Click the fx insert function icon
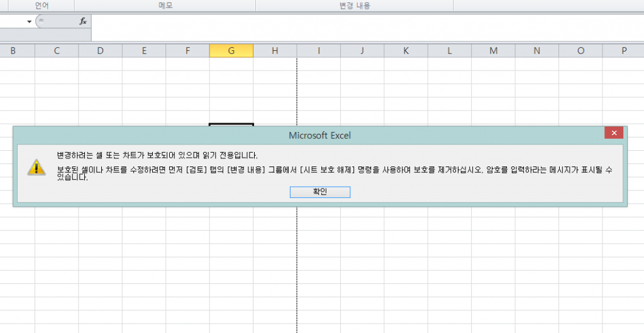Screen dimensions: 644x333 click(x=82, y=21)
